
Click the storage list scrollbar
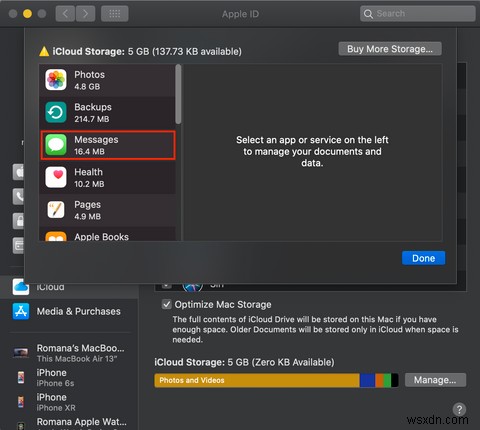pos(179,94)
